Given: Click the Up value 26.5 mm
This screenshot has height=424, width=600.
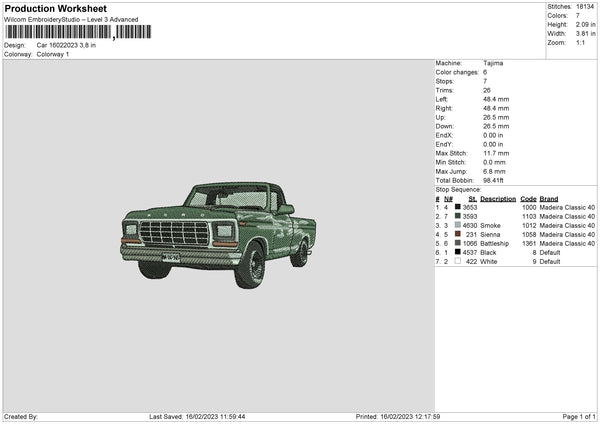Looking at the screenshot, I should click(x=496, y=117).
